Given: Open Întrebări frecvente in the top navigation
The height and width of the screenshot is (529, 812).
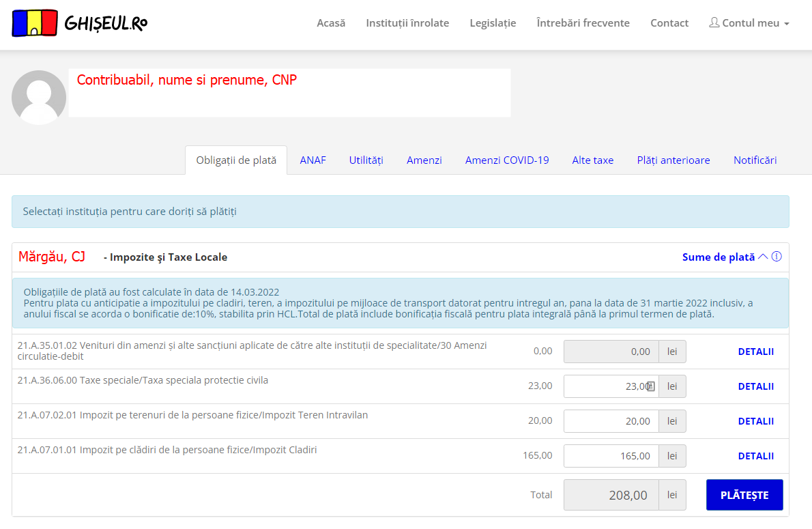Looking at the screenshot, I should (583, 23).
